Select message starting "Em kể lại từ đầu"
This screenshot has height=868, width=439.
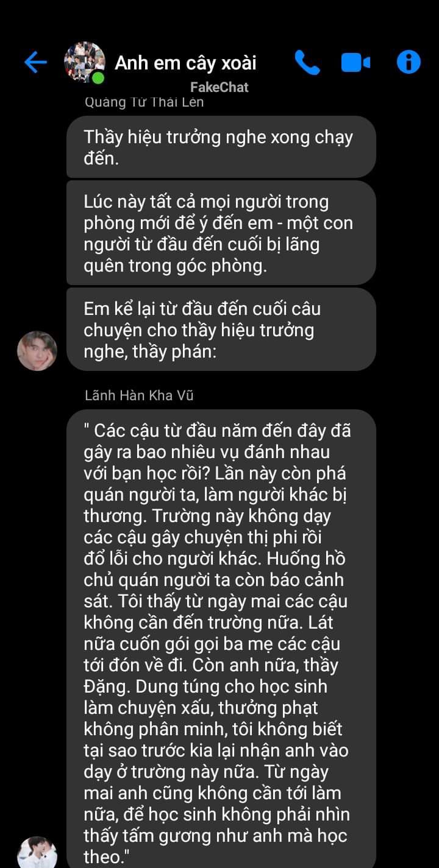tap(221, 330)
